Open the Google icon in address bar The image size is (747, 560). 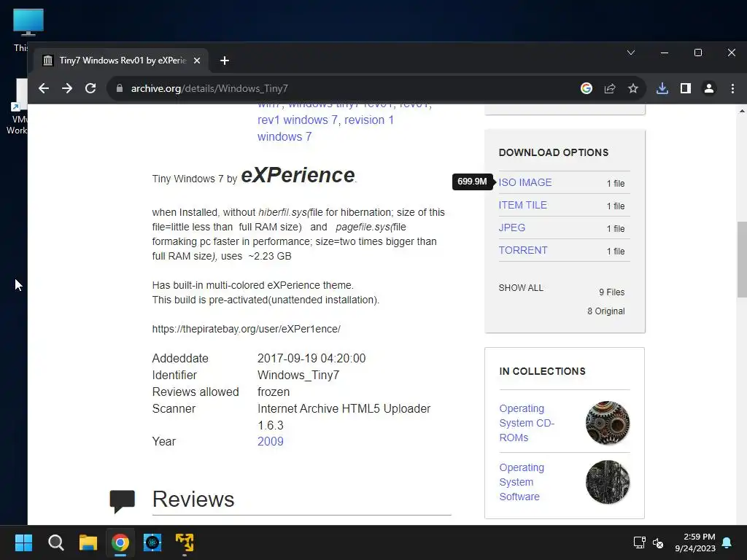pyautogui.click(x=587, y=88)
